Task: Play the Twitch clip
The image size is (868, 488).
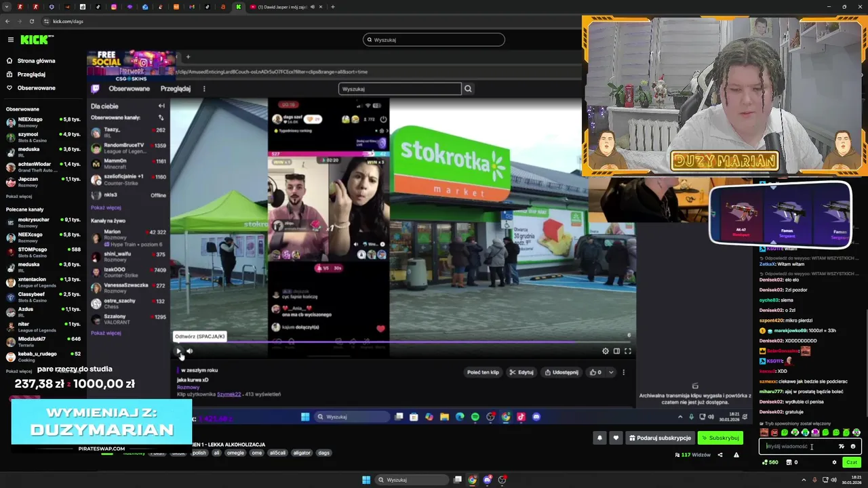Action: tap(178, 351)
